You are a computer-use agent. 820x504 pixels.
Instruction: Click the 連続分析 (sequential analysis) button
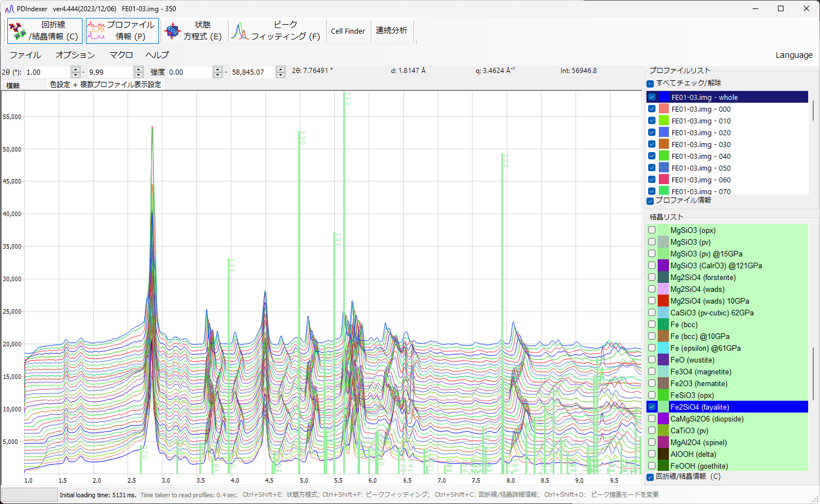point(391,30)
